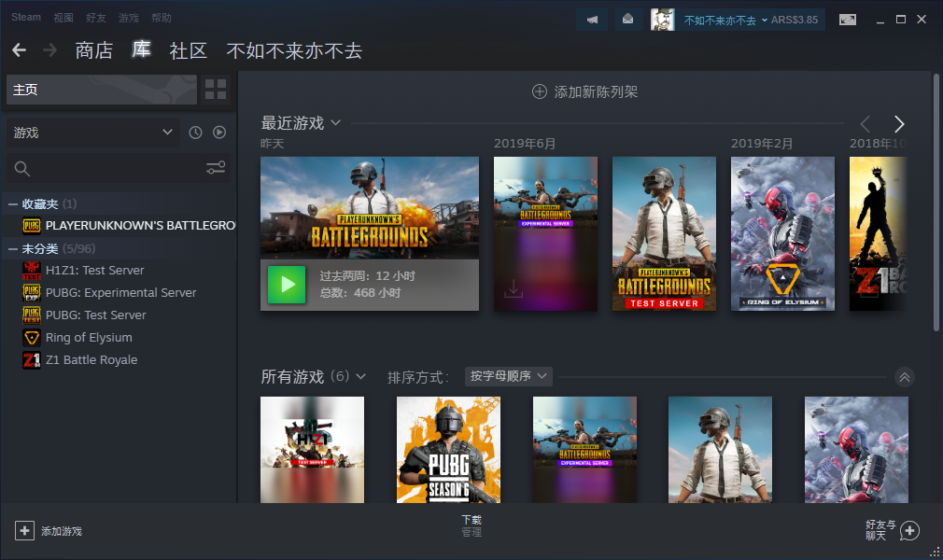Click the 主页 home button

tap(102, 90)
